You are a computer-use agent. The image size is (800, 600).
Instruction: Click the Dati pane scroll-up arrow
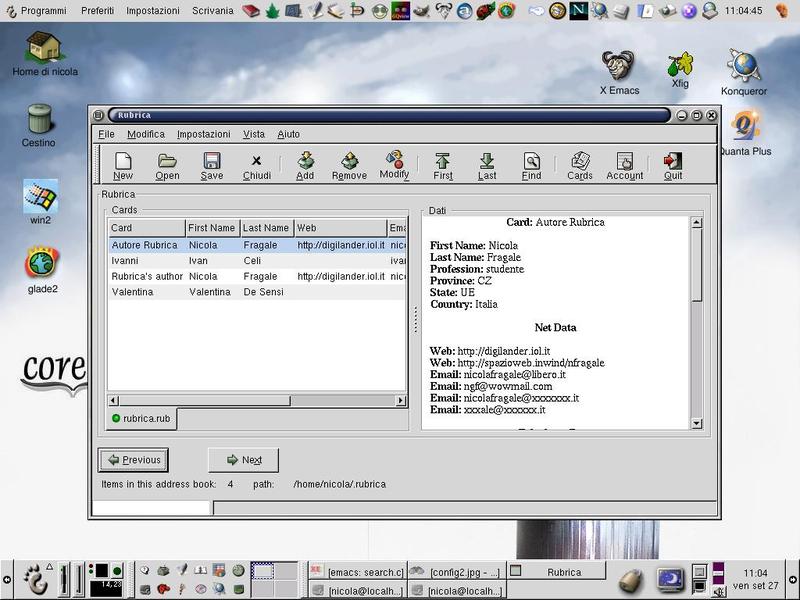coord(696,222)
